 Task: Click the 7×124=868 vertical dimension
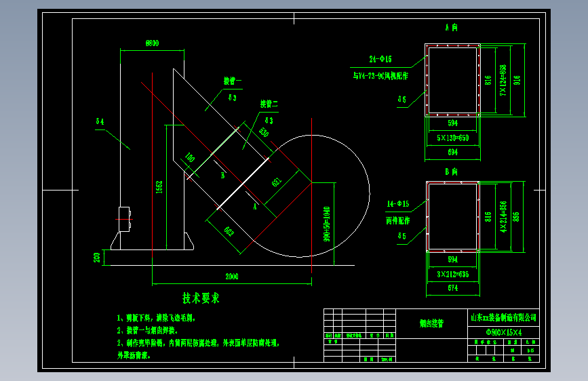click(503, 80)
